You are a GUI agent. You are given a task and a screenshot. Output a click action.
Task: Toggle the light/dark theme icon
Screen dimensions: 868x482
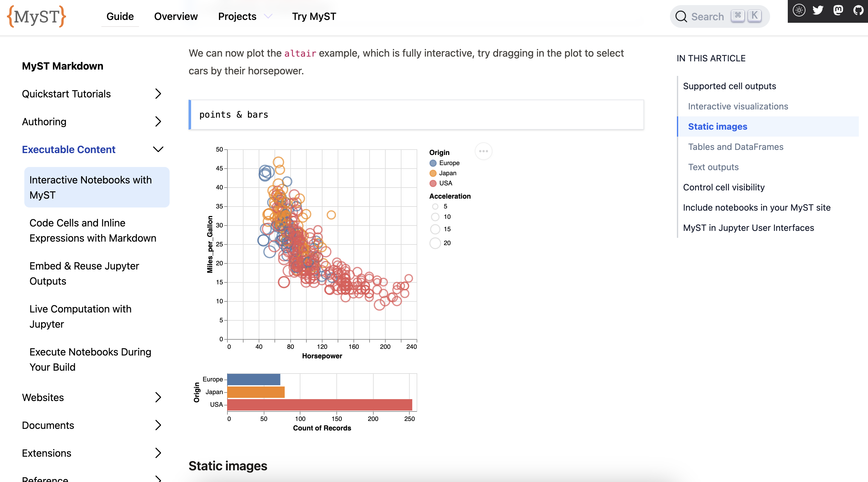click(799, 10)
